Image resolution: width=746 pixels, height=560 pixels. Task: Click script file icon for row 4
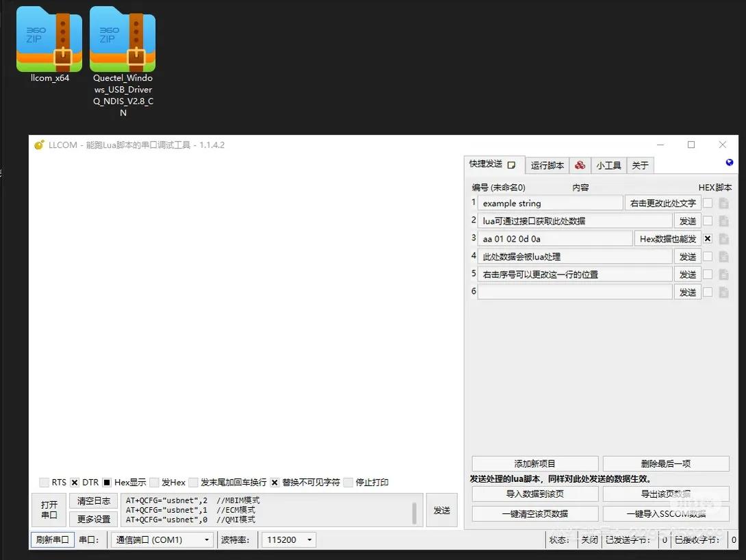tap(723, 257)
